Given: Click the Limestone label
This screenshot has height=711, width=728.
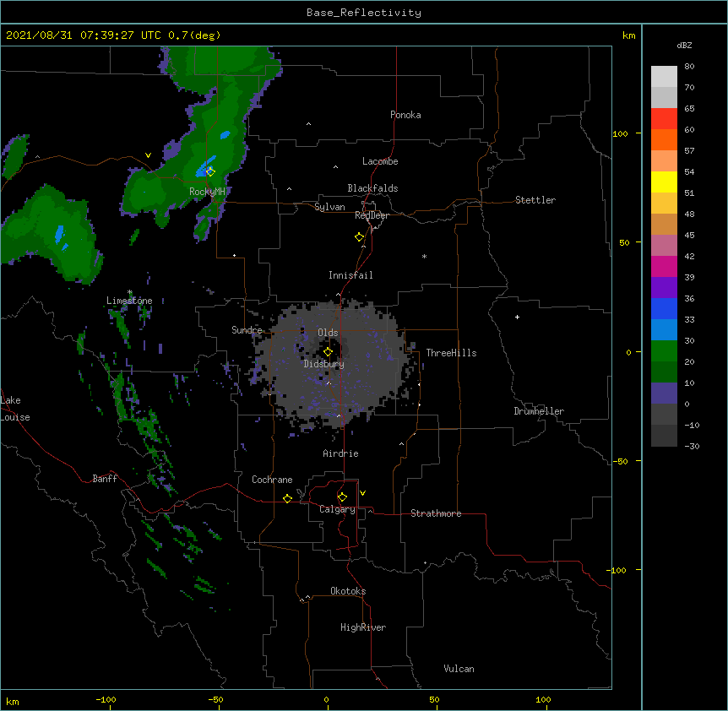Looking at the screenshot, I should (x=129, y=301).
